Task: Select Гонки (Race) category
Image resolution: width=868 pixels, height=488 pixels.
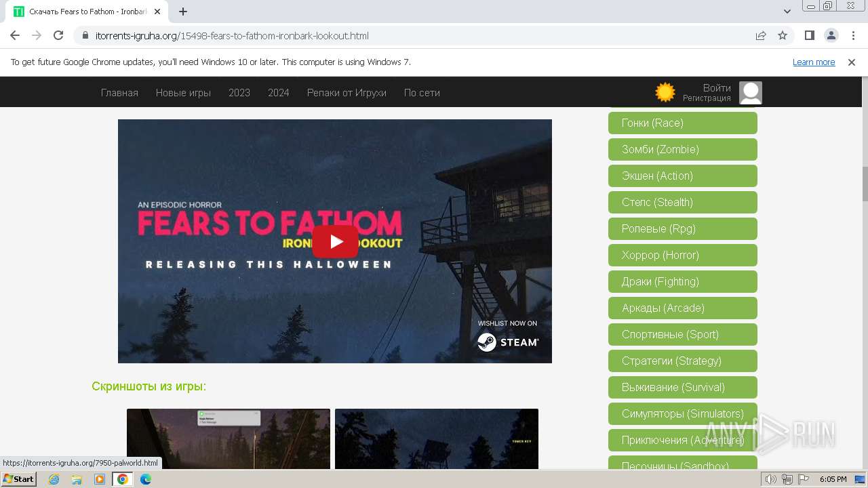Action: [683, 123]
